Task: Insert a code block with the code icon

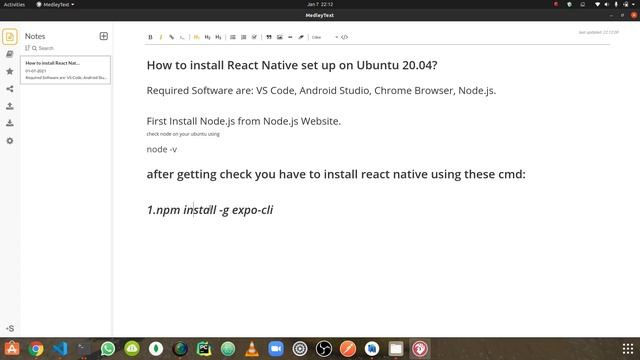Action: (344, 37)
